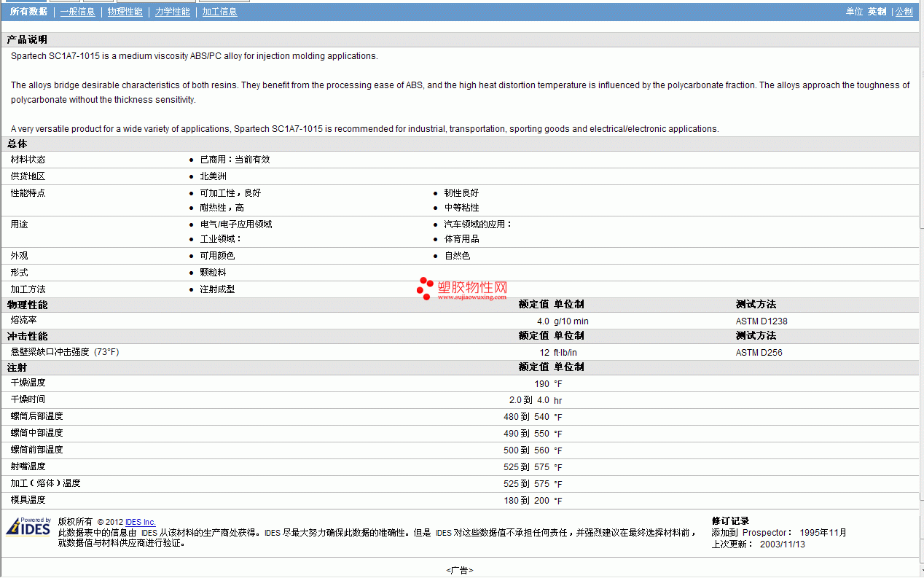Screen dimensions: 924x578
Task: Select the 螺筒中部温度 row label
Action: (x=36, y=432)
